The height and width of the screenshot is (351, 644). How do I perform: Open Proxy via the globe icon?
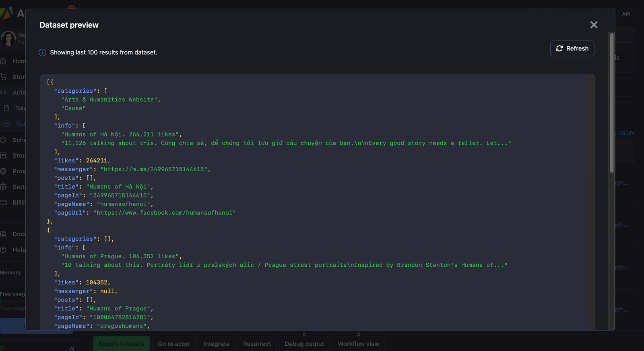point(4,171)
